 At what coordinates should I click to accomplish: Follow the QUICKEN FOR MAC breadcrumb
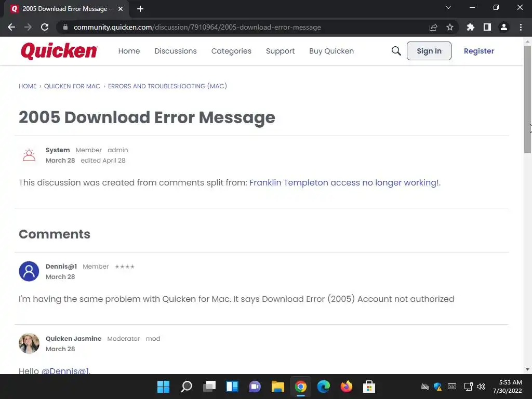[x=72, y=86]
